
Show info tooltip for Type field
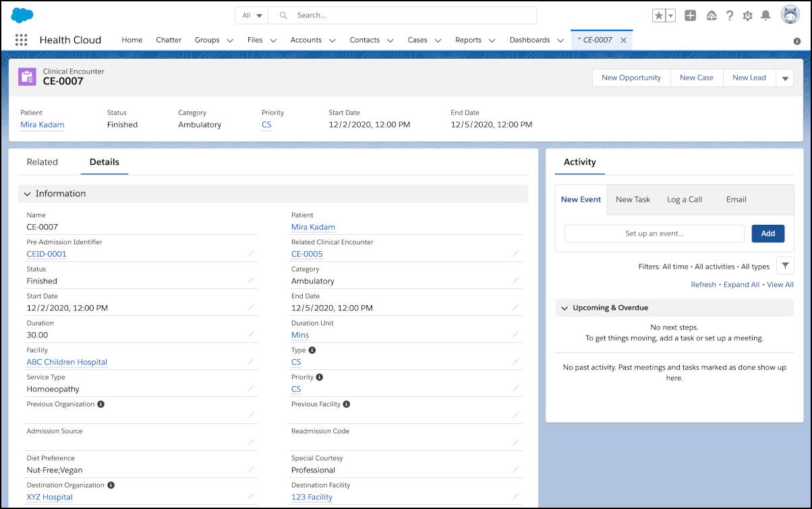point(312,350)
